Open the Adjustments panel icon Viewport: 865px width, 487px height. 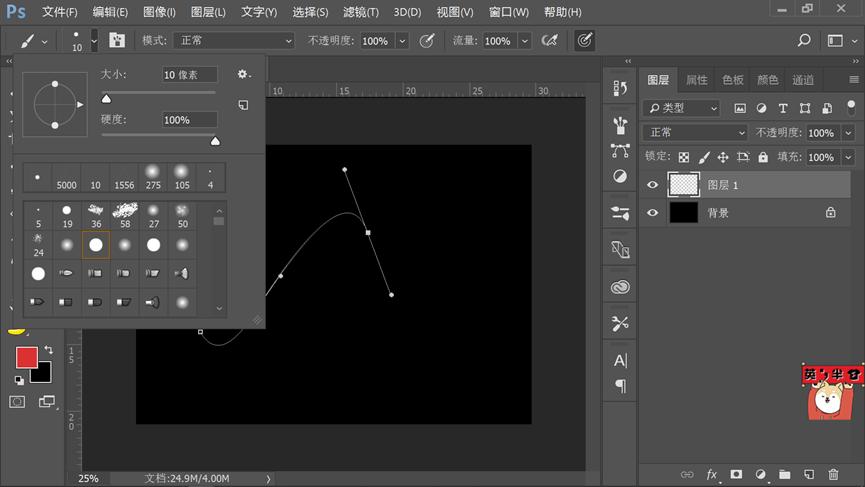pos(620,176)
